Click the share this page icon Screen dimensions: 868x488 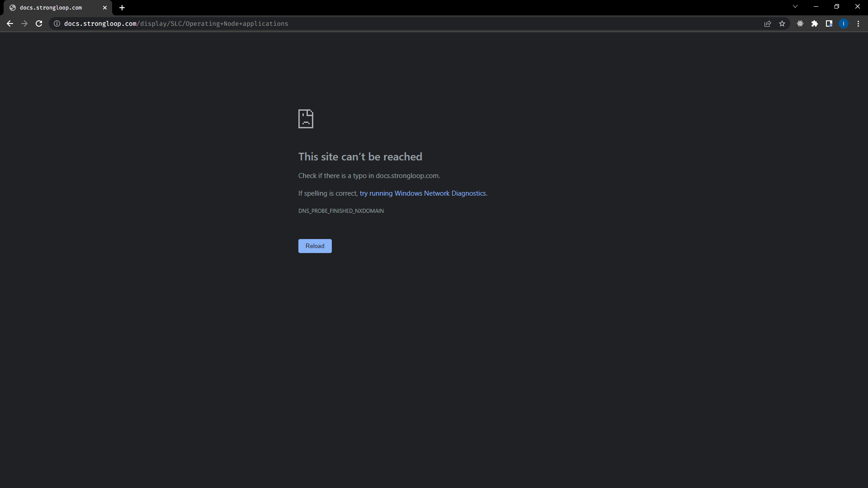tap(768, 23)
